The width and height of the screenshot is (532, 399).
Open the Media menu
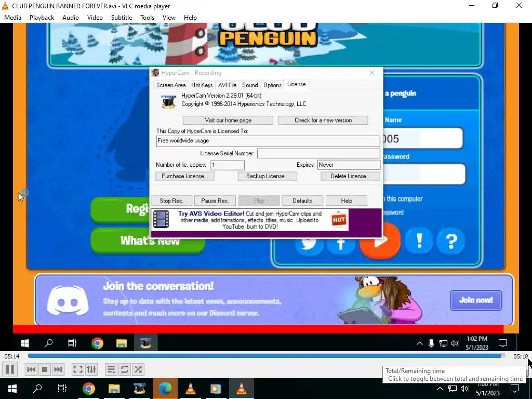pyautogui.click(x=12, y=18)
